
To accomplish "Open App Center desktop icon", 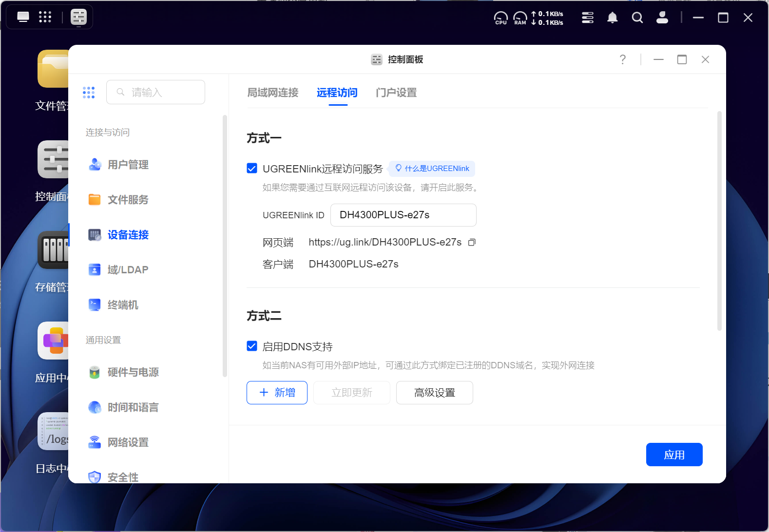I will pyautogui.click(x=53, y=341).
